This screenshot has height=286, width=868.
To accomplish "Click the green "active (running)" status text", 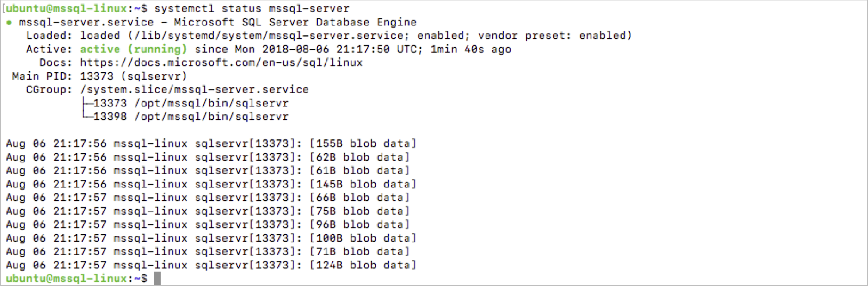I will click(x=133, y=49).
